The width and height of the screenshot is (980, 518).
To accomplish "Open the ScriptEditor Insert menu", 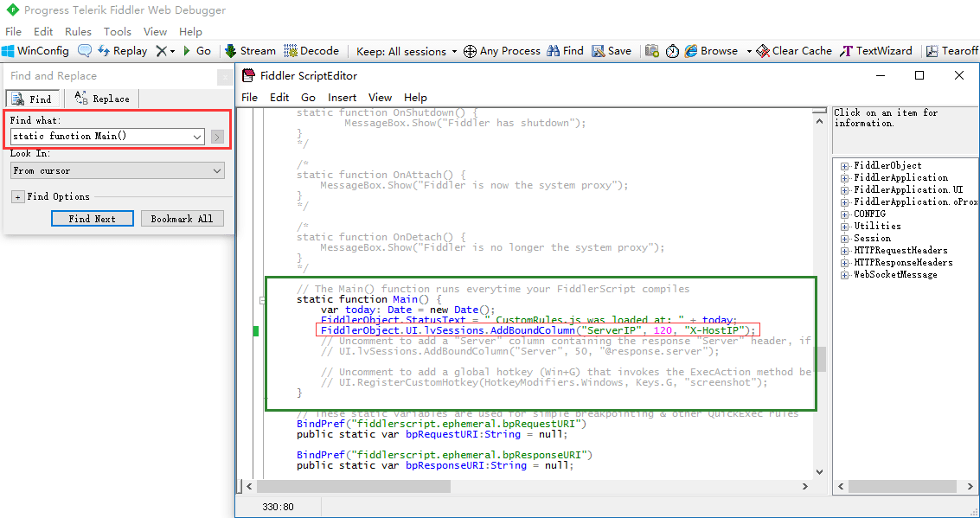I will pyautogui.click(x=342, y=98).
